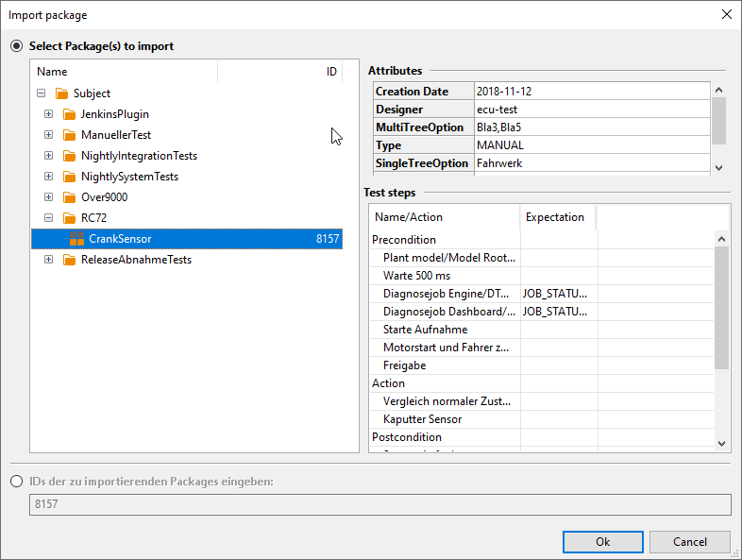
Task: Click the SingleTreeOption value Fahrwerk
Action: (499, 163)
